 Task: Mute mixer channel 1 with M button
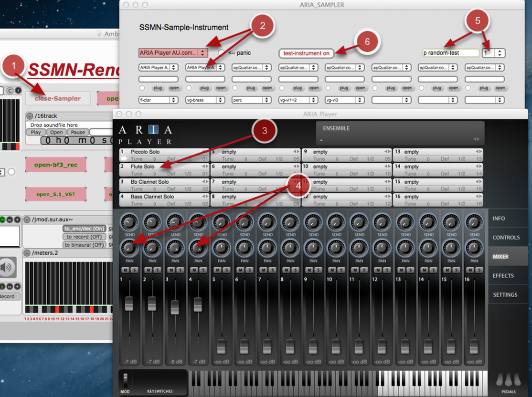tap(125, 270)
